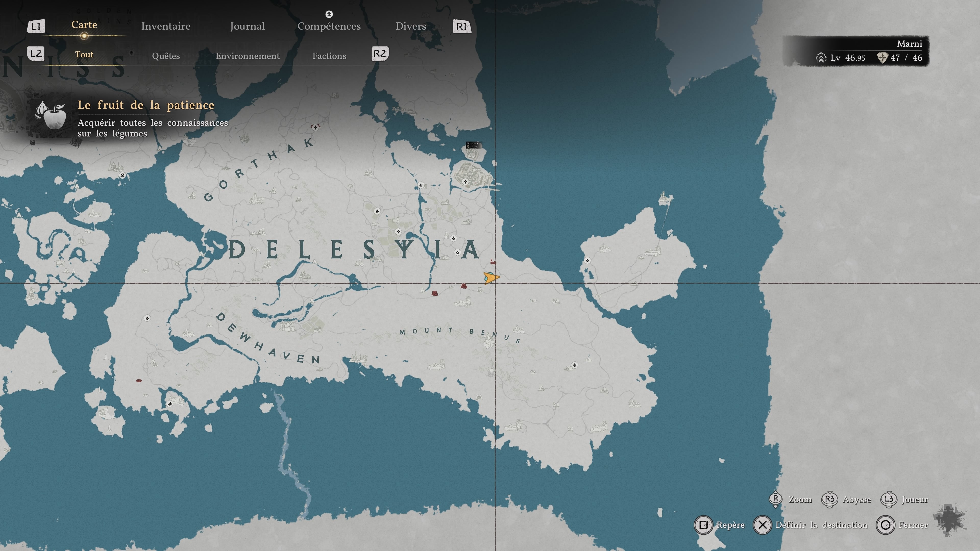Click the L1 shoulder button icon
The image size is (980, 551).
(x=36, y=27)
